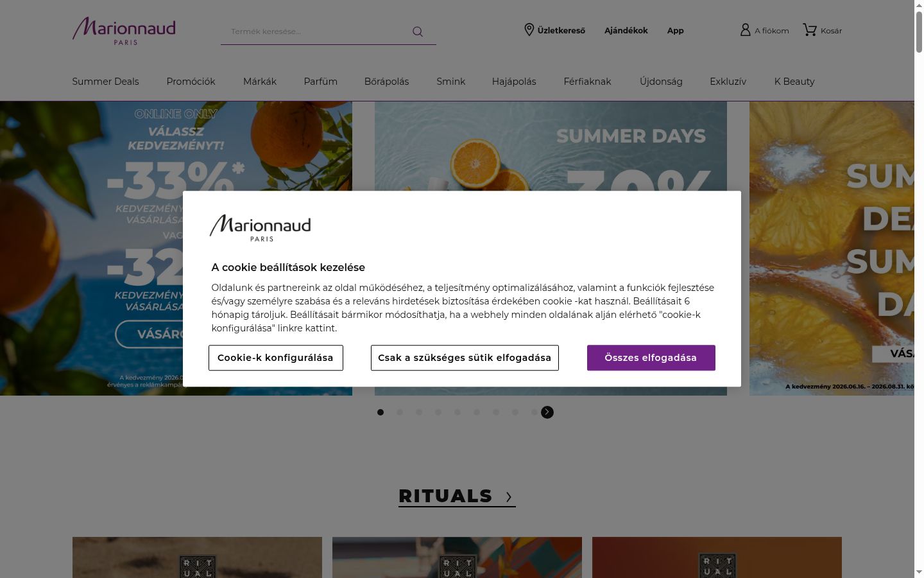Image resolution: width=924 pixels, height=578 pixels.
Task: Open Cookie-k konfigurálása settings
Action: (x=276, y=358)
